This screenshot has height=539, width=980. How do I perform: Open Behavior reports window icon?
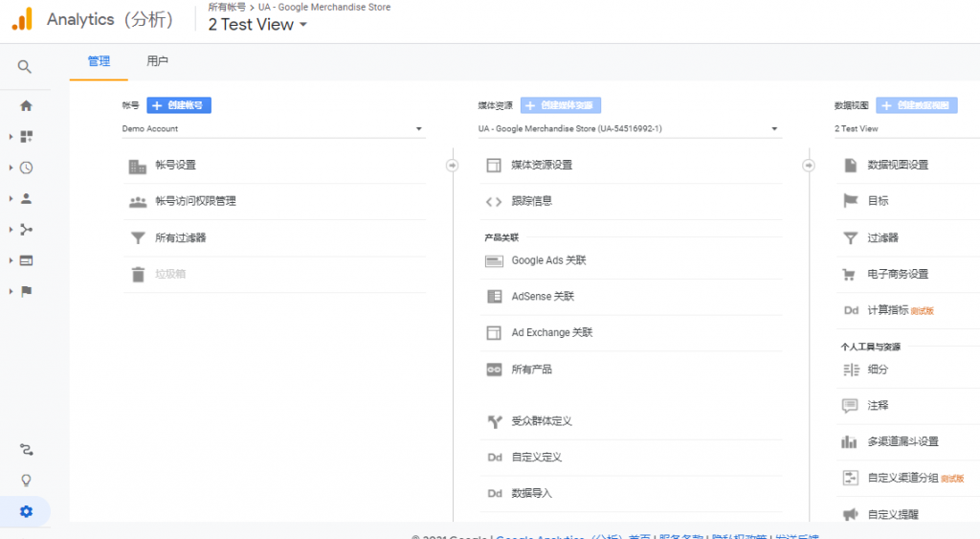tap(26, 260)
